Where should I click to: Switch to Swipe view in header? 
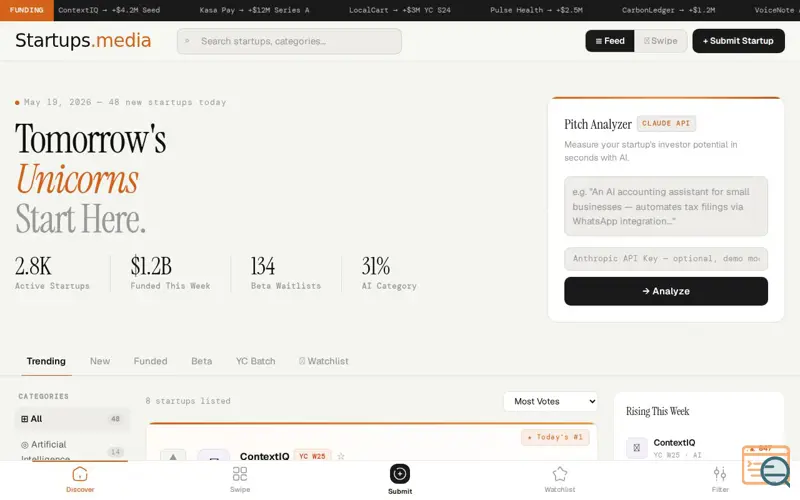tap(660, 41)
